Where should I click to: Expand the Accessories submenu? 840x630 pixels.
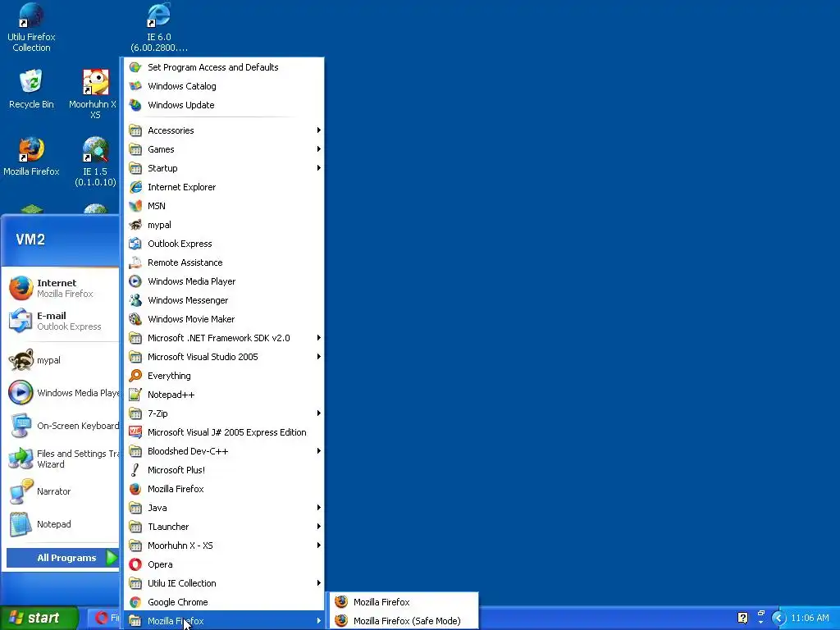click(224, 130)
